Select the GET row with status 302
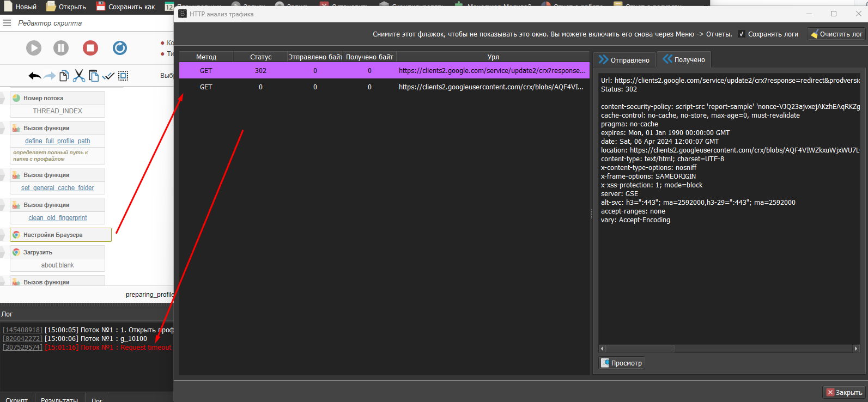This screenshot has height=402, width=868. 384,70
